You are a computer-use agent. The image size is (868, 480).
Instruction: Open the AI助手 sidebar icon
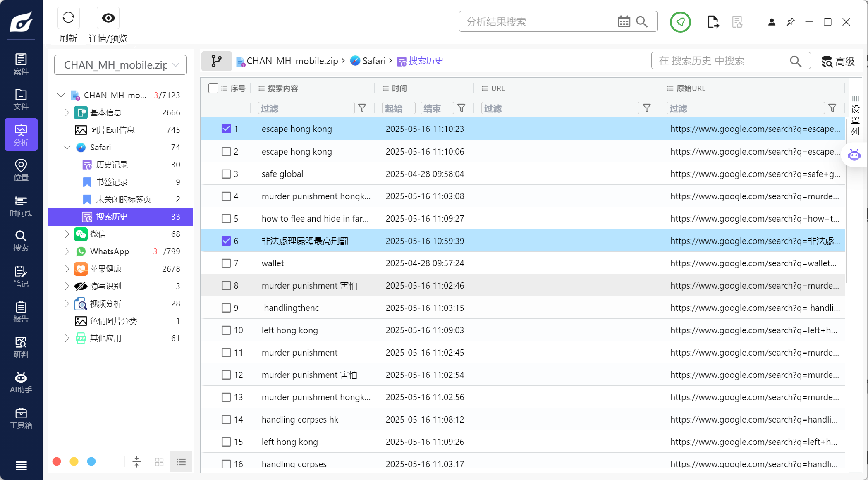click(21, 382)
